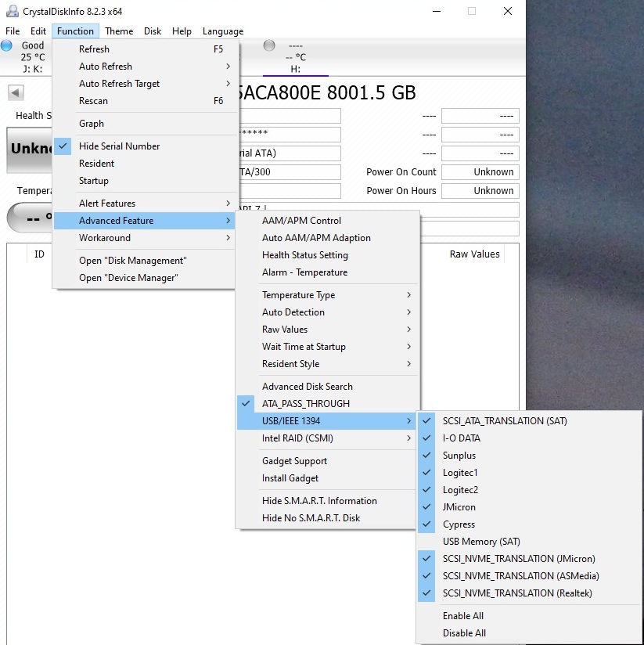
Task: Select Gadget Support entry
Action: pyautogui.click(x=328, y=461)
